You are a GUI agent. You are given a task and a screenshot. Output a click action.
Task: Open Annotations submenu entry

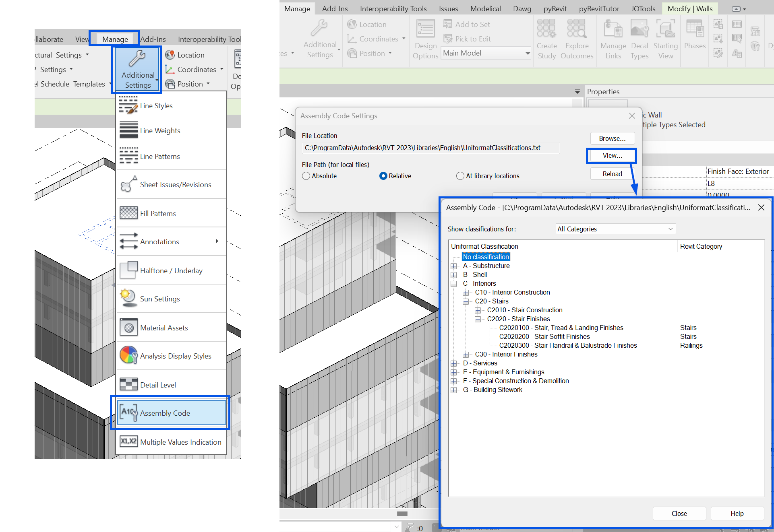[171, 241]
